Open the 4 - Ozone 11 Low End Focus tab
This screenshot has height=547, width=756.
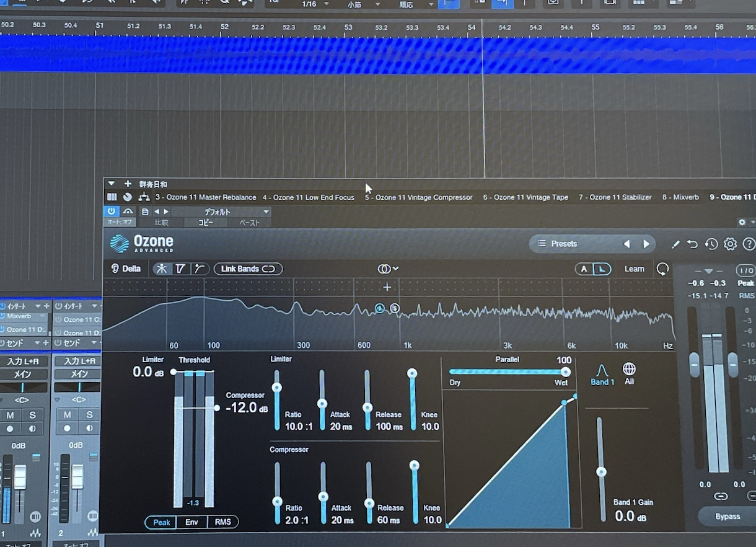309,197
